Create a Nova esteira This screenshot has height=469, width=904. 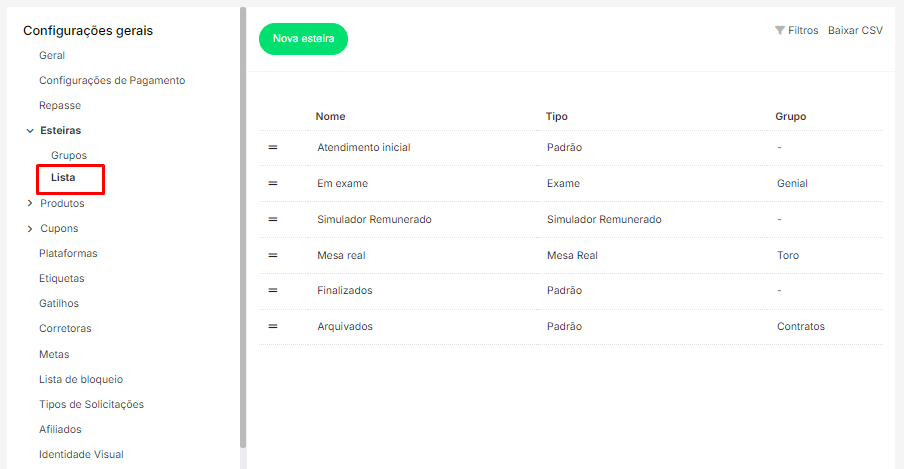tap(303, 39)
